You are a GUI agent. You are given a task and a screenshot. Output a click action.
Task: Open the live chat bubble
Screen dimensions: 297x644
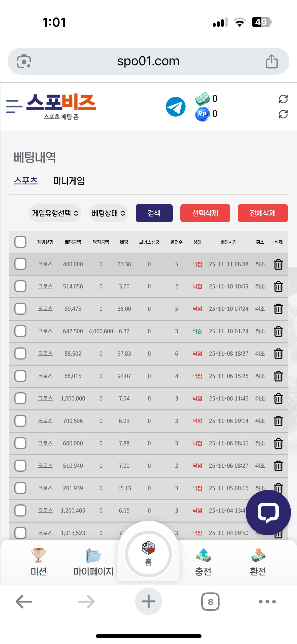tap(268, 512)
